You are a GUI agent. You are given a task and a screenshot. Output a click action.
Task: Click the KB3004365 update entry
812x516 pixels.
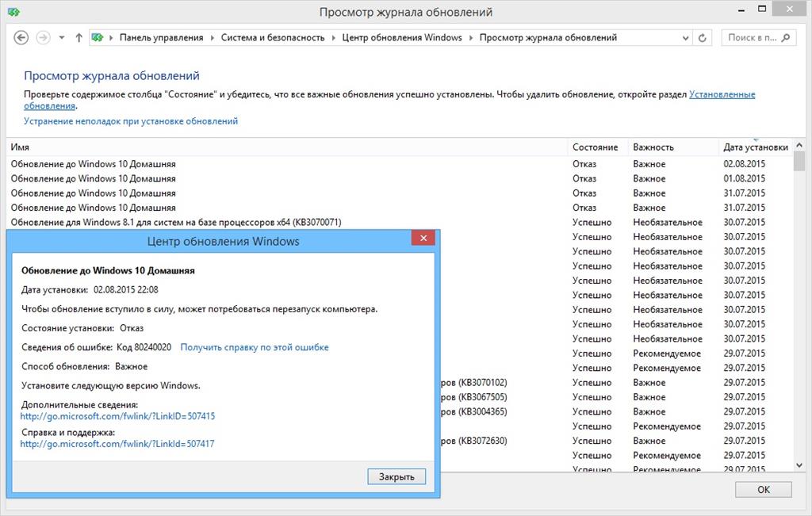pyautogui.click(x=474, y=411)
